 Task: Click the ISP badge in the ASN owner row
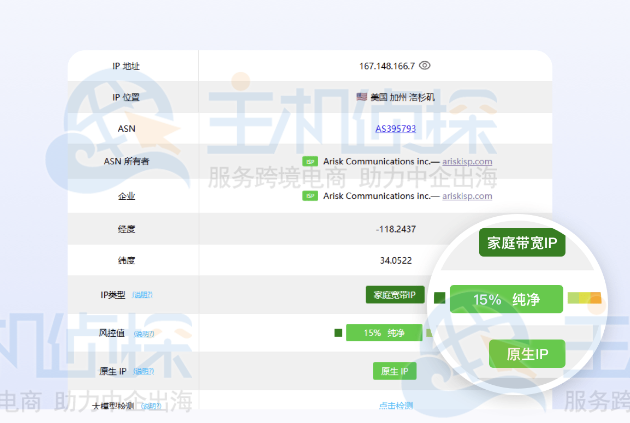309,161
